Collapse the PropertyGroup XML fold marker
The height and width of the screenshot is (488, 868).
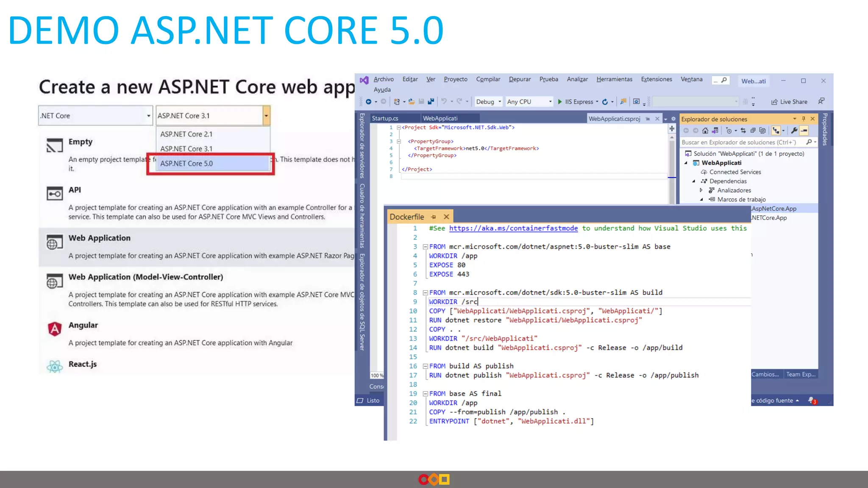pyautogui.click(x=399, y=141)
